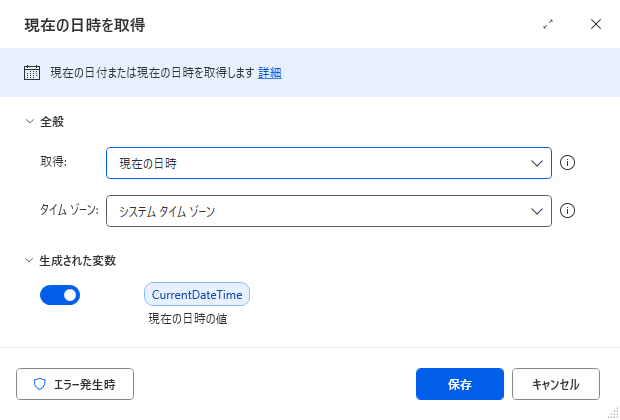Viewport: 620px width, 420px height.
Task: Open the 詳細 link
Action: pyautogui.click(x=270, y=73)
